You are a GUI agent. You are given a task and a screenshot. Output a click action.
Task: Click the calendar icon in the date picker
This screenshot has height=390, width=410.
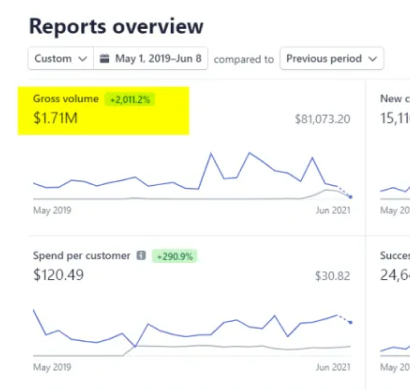105,59
